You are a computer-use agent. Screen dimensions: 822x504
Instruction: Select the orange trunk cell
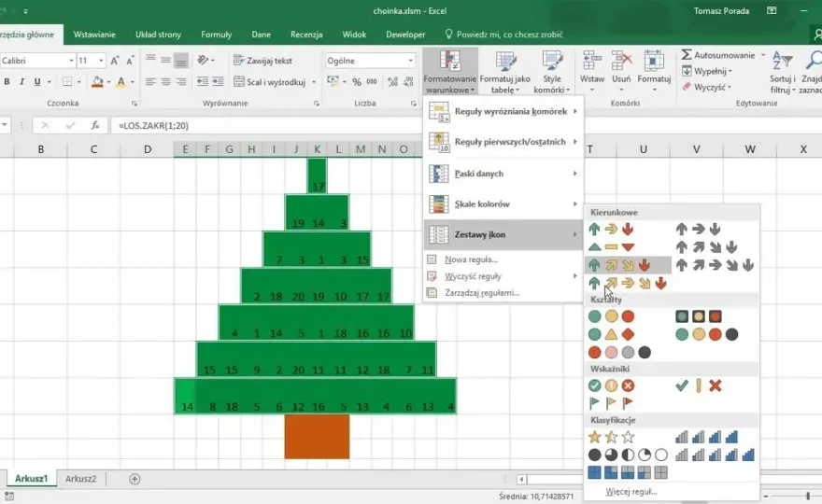pyautogui.click(x=318, y=437)
